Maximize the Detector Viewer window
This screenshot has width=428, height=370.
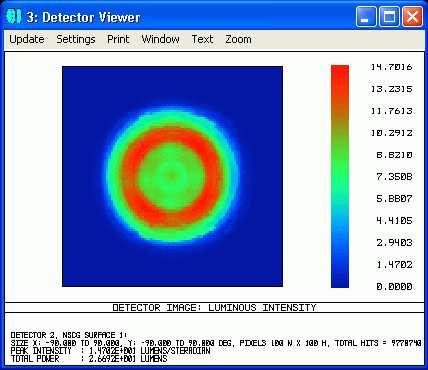coord(389,17)
